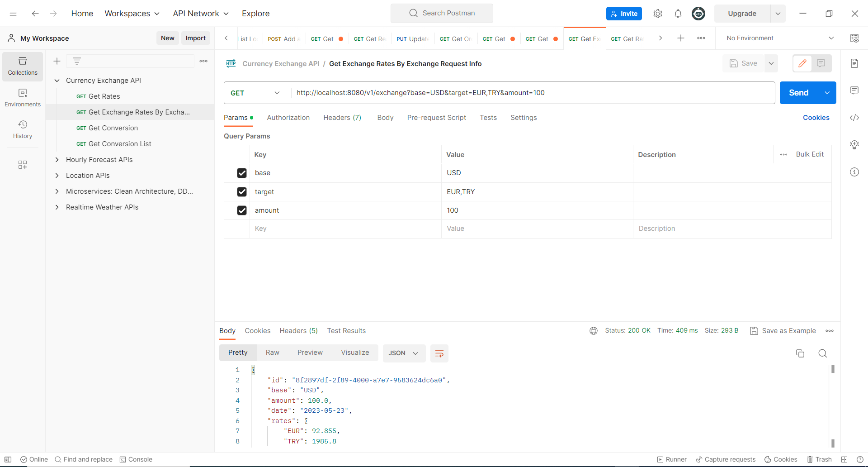The width and height of the screenshot is (868, 467).
Task: Click the Import button
Action: [x=196, y=38]
